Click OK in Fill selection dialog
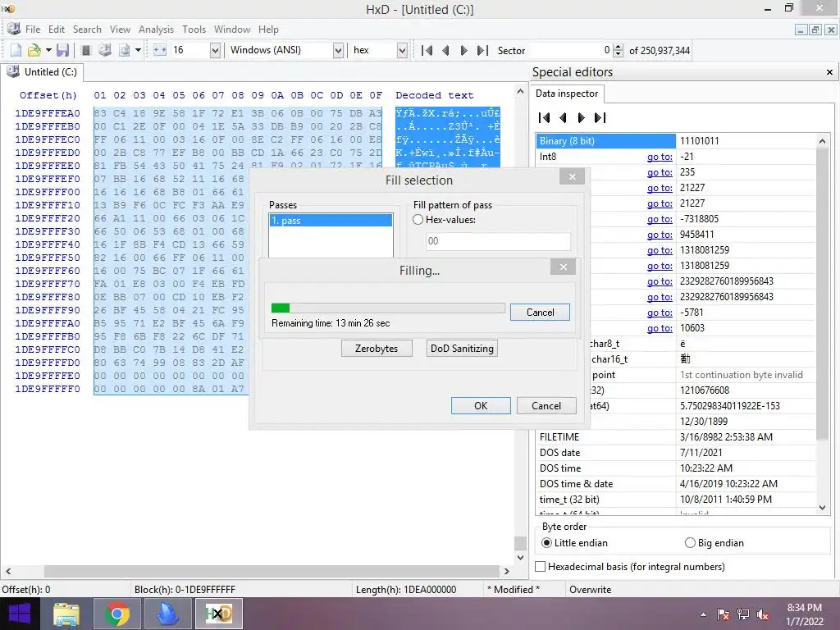 pos(481,405)
